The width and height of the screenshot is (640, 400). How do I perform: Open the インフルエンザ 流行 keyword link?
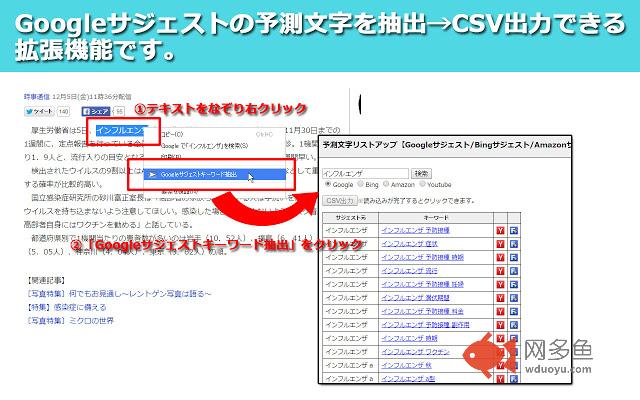[x=409, y=271]
